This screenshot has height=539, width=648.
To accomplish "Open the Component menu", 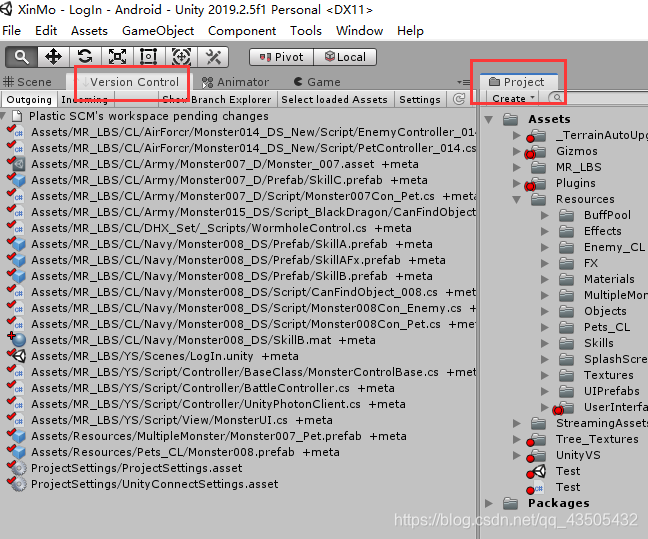I will 242,31.
